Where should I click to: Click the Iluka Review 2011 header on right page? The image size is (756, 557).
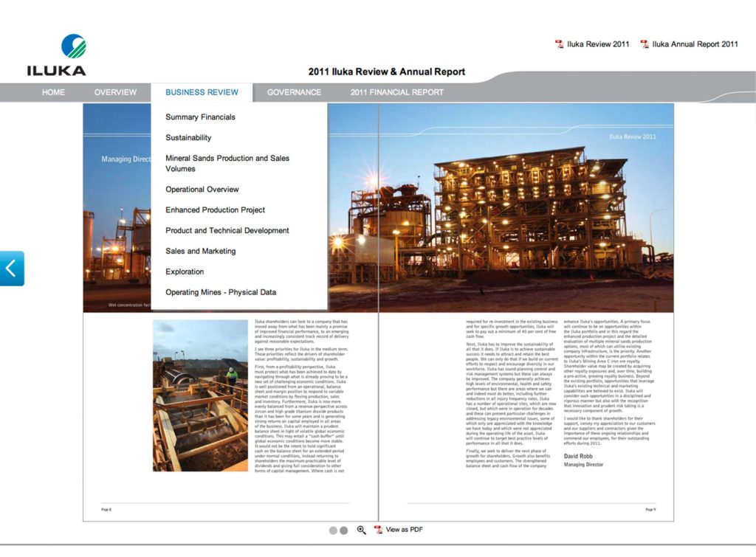point(633,136)
